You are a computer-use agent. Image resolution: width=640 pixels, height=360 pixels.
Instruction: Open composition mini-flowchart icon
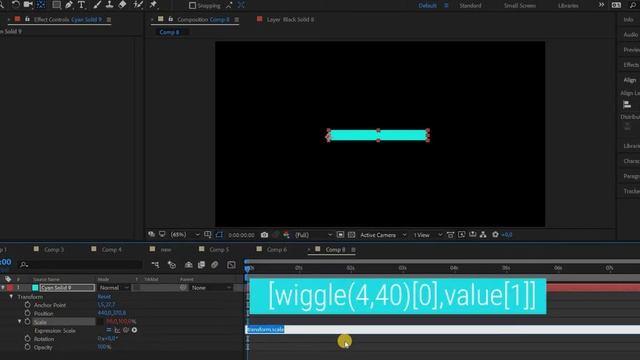coord(155,265)
